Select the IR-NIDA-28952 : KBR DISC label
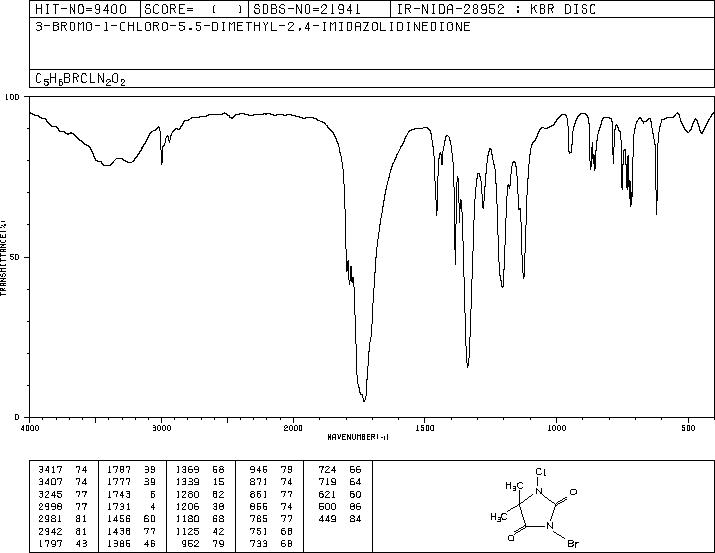The height and width of the screenshot is (553, 715). tap(496, 9)
